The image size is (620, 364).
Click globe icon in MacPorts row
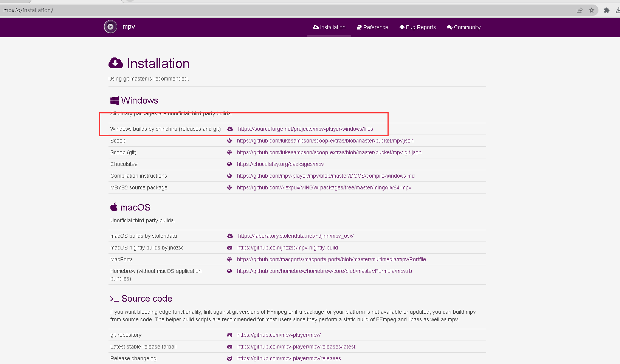pos(229,259)
